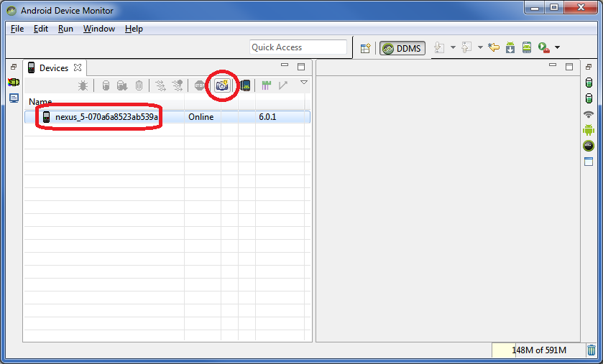Switch to the DDMS perspective button
Screen dimensions: 603x364
click(402, 48)
